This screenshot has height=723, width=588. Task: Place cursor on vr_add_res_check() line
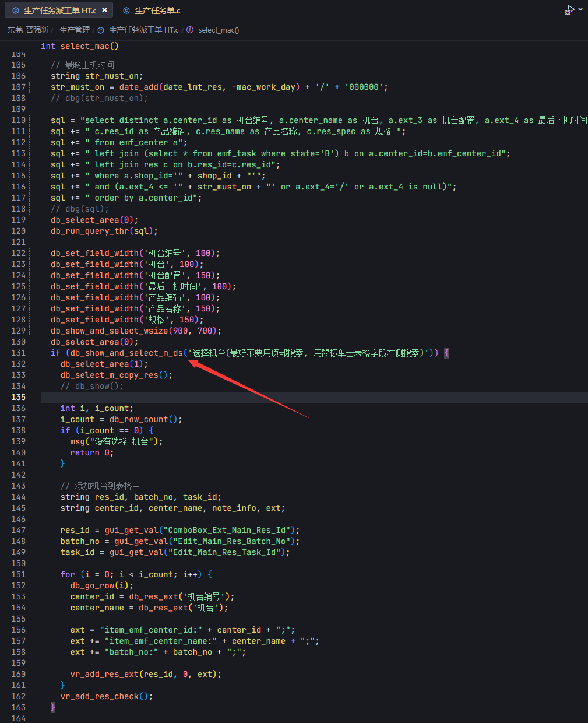point(106,696)
